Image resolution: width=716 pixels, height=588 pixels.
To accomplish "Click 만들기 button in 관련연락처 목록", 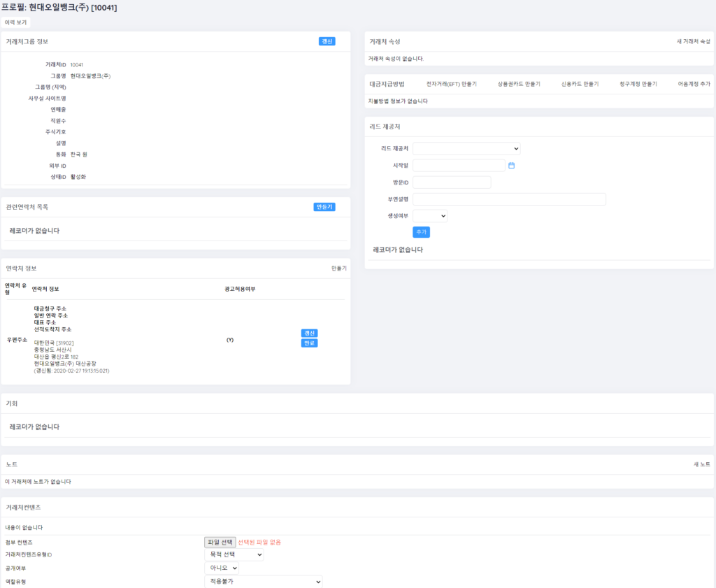I will pos(324,207).
